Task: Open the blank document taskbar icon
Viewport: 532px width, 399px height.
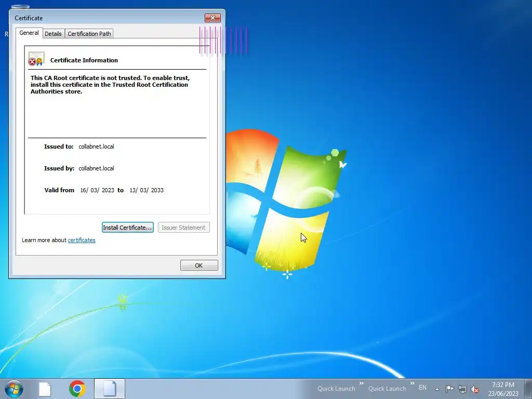Action: 45,389
